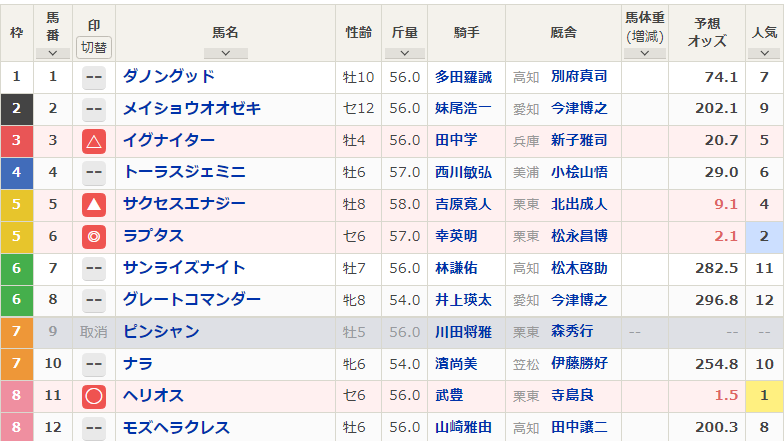Open jockey 吉原寛人 profile
Viewport: 784px width, 441px height.
coord(464,204)
